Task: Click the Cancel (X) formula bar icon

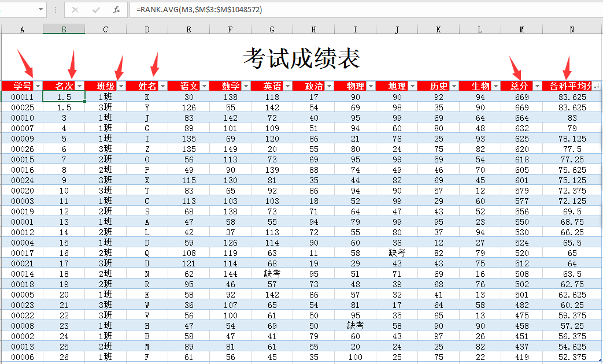Action: (75, 10)
